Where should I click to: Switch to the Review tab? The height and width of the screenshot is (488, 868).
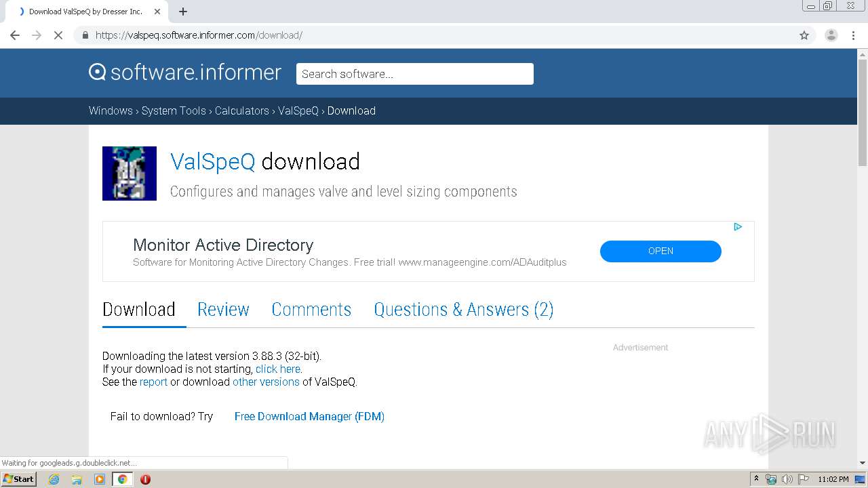[223, 309]
